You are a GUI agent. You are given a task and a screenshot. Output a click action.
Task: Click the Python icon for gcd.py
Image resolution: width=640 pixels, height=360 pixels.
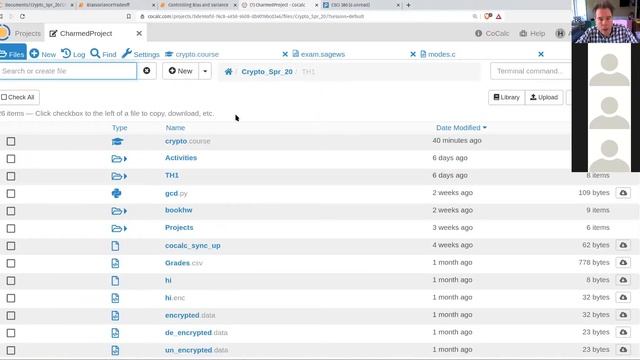pos(116,193)
